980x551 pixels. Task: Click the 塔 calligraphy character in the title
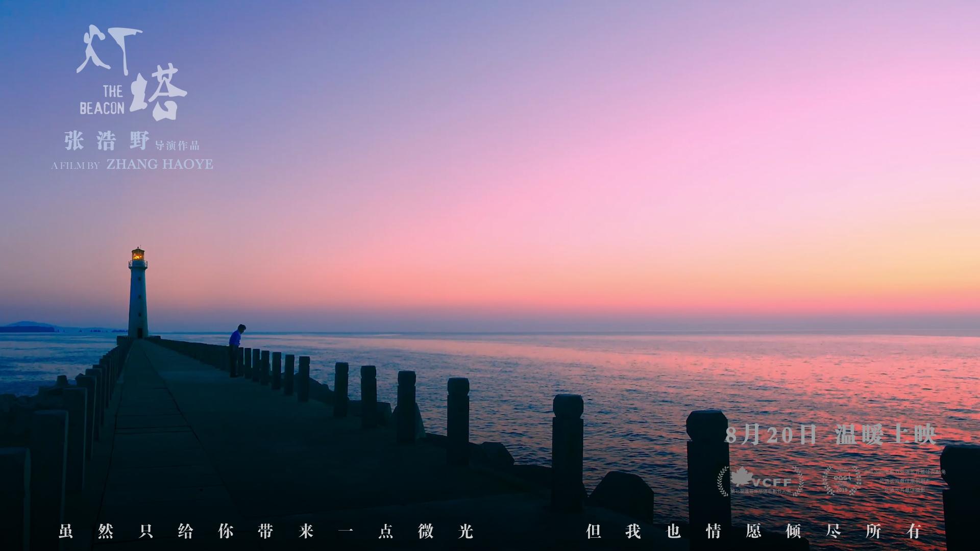tap(158, 92)
